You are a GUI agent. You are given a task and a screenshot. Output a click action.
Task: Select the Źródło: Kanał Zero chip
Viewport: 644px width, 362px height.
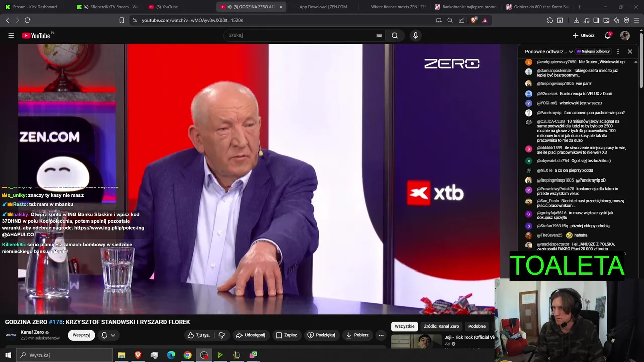(441, 326)
